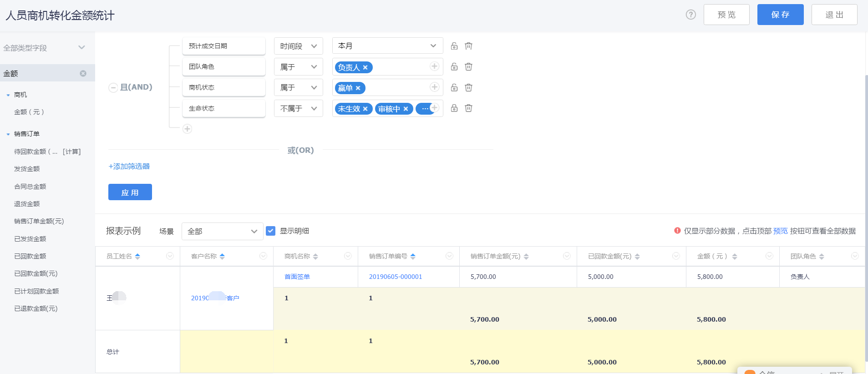Remove the 未生效 tag
The width and height of the screenshot is (868, 374).
(x=365, y=109)
